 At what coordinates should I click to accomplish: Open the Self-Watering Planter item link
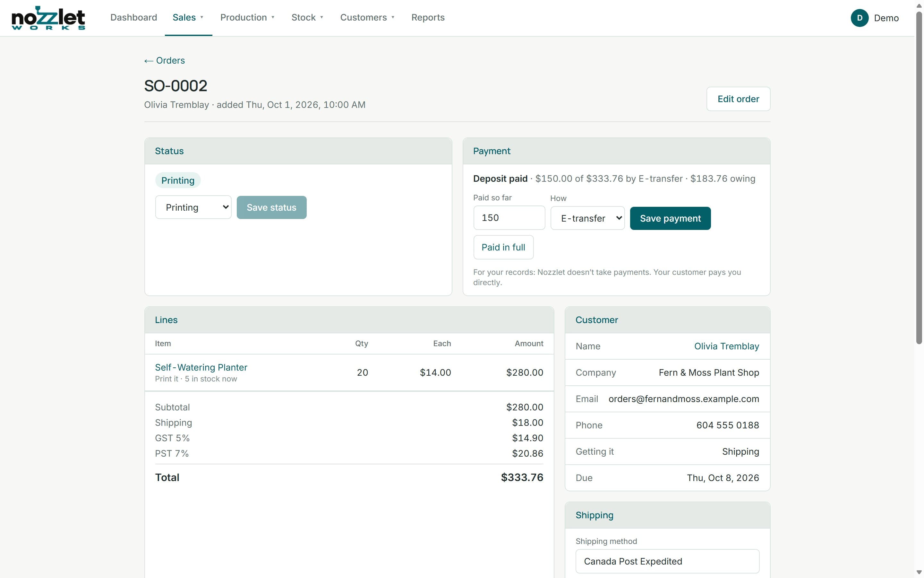coord(201,367)
